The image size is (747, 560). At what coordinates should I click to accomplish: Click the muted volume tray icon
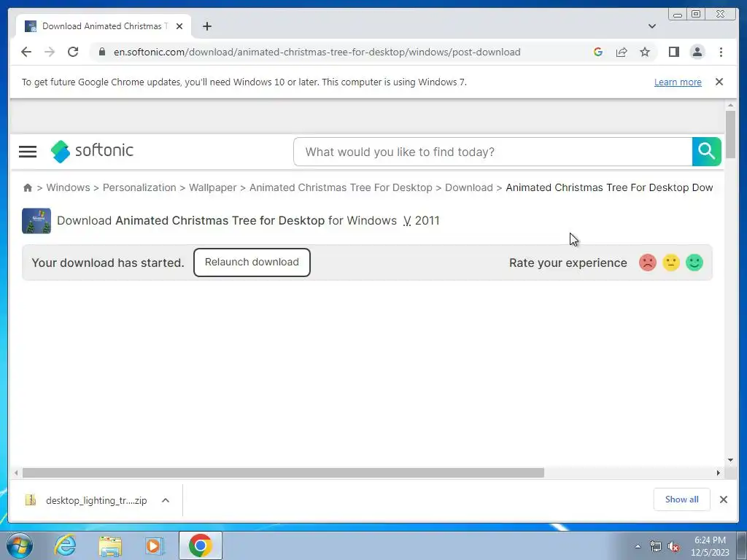[673, 546]
